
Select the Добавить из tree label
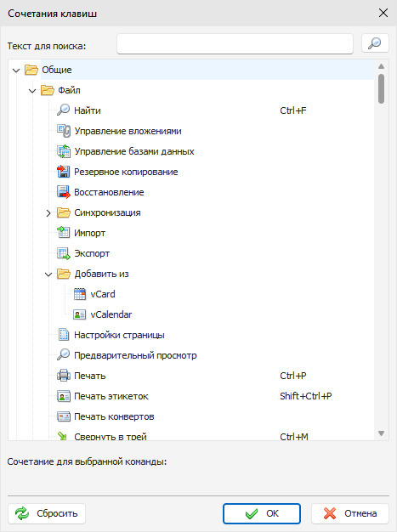(x=101, y=274)
